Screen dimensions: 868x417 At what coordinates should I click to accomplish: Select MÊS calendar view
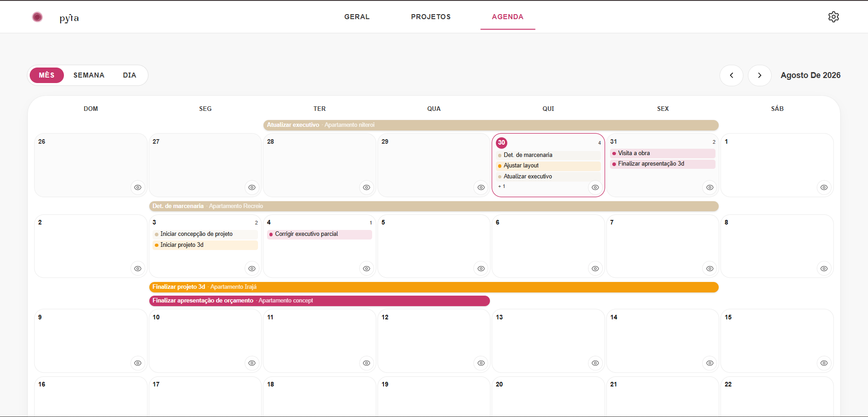click(x=47, y=75)
